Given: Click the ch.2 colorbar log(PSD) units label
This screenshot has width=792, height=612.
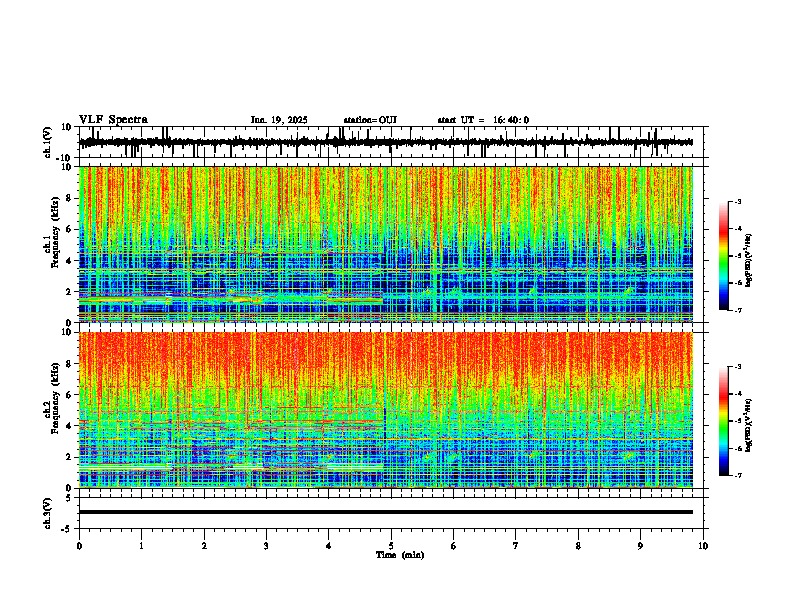Looking at the screenshot, I should (x=749, y=425).
